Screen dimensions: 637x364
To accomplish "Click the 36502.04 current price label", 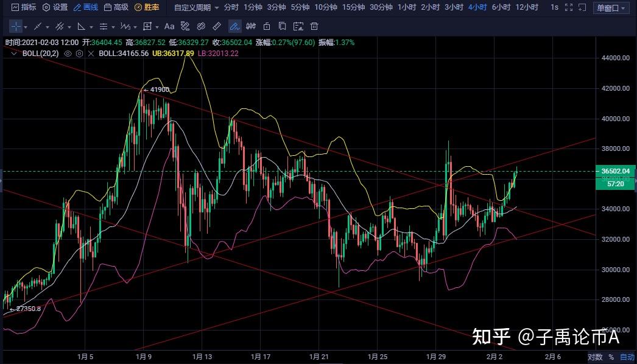I will [615, 171].
